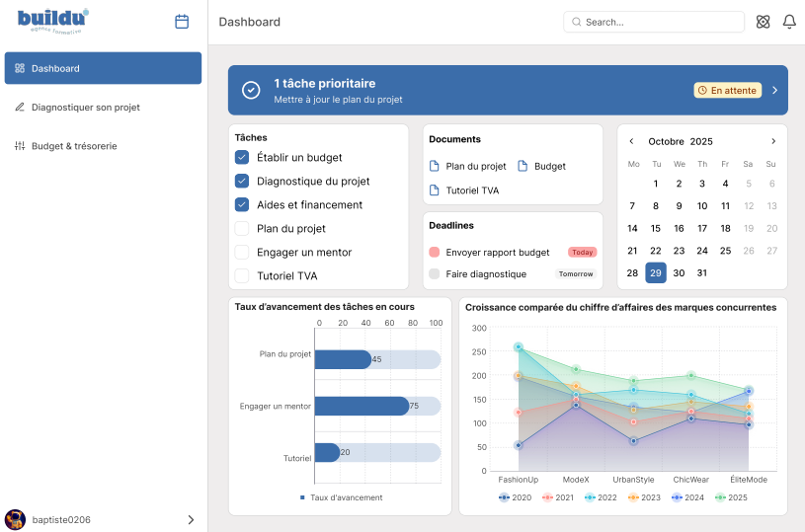Click the search input field
Image resolution: width=805 pixels, height=532 pixels.
654,22
